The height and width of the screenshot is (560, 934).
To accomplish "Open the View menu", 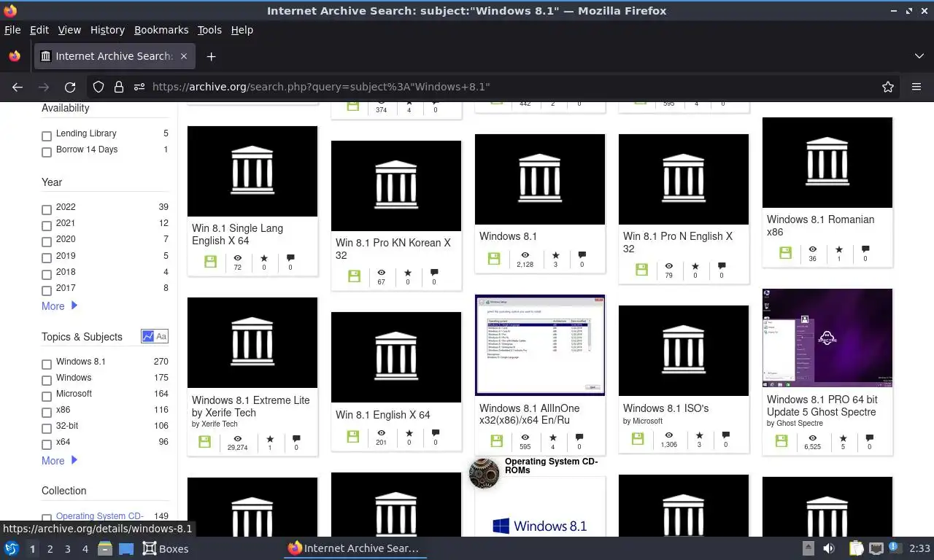I will (x=69, y=30).
